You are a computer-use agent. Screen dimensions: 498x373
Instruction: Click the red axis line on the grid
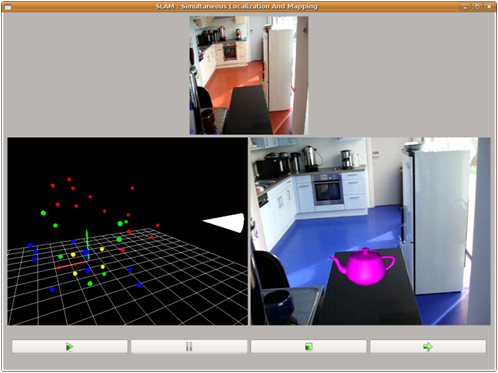click(x=71, y=265)
